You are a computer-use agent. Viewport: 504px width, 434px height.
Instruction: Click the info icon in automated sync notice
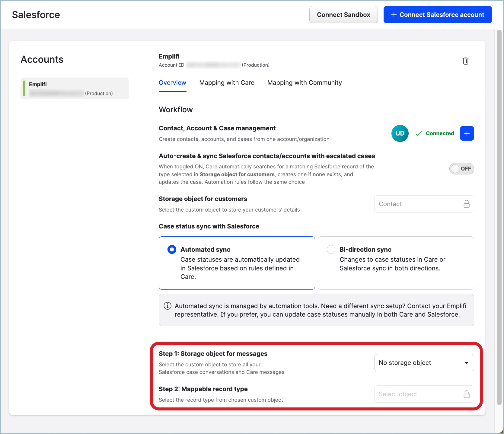pyautogui.click(x=167, y=306)
